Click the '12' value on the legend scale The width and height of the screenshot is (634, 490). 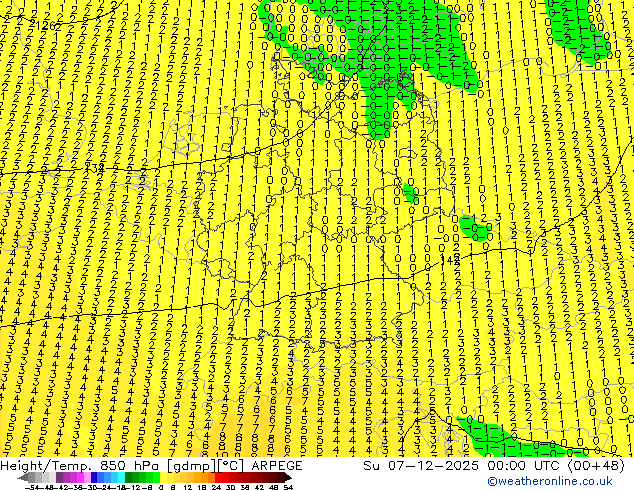tap(188, 488)
